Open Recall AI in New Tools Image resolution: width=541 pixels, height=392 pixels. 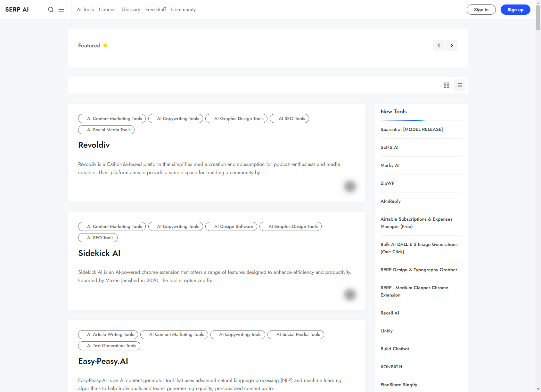pyautogui.click(x=390, y=313)
